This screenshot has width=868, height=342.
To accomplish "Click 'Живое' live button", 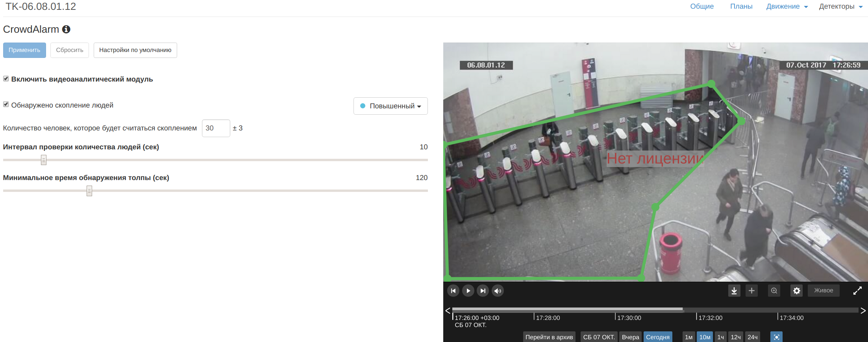I will click(824, 290).
